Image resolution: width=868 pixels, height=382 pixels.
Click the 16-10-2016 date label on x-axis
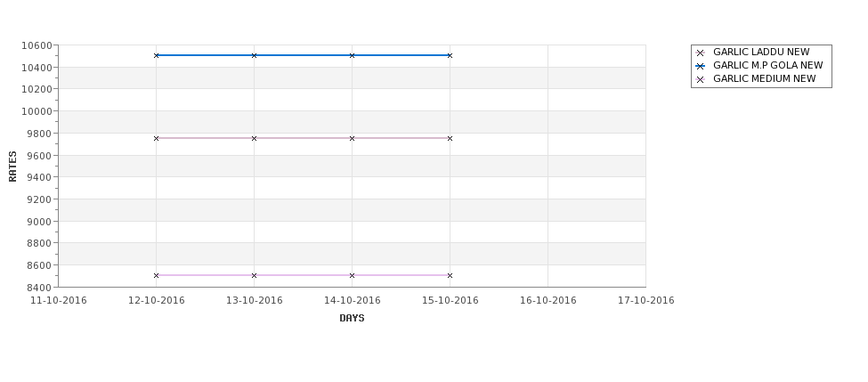548,301
